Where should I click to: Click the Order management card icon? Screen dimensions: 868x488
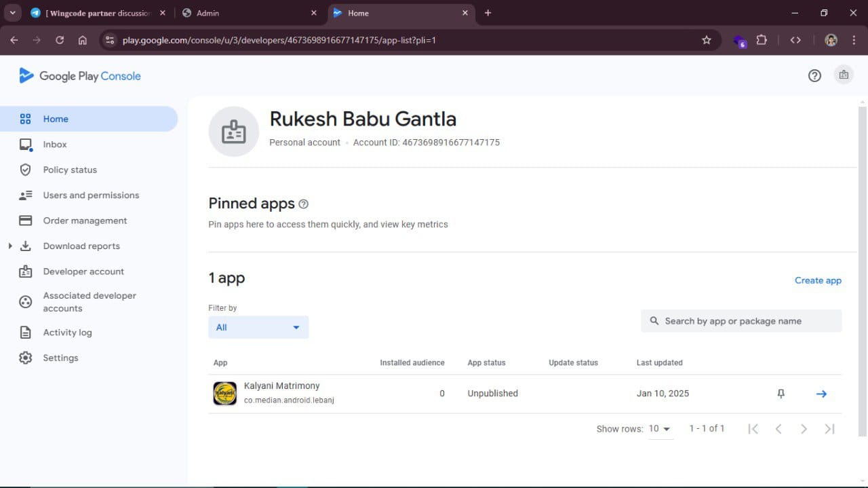tap(26, 221)
